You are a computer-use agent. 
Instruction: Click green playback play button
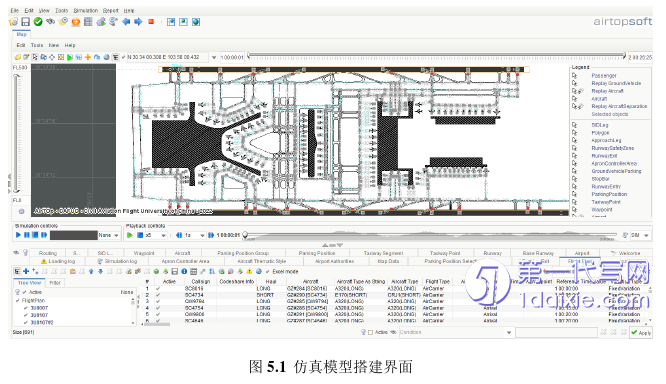(x=130, y=235)
